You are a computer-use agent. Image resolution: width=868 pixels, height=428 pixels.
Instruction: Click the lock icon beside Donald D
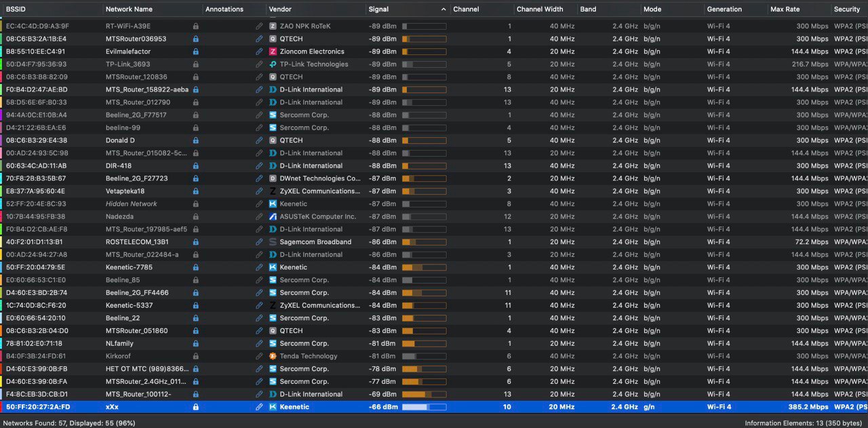[195, 140]
